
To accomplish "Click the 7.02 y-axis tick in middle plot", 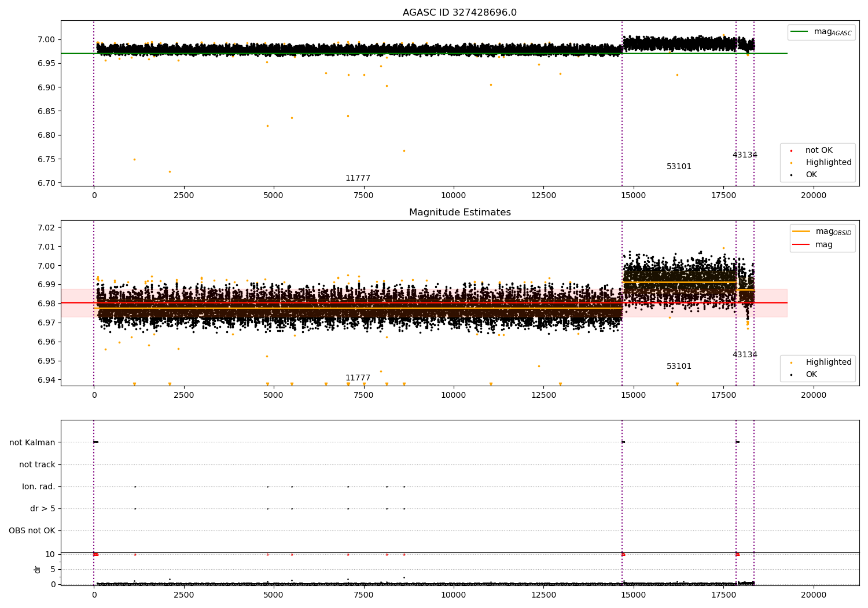I will [x=45, y=228].
